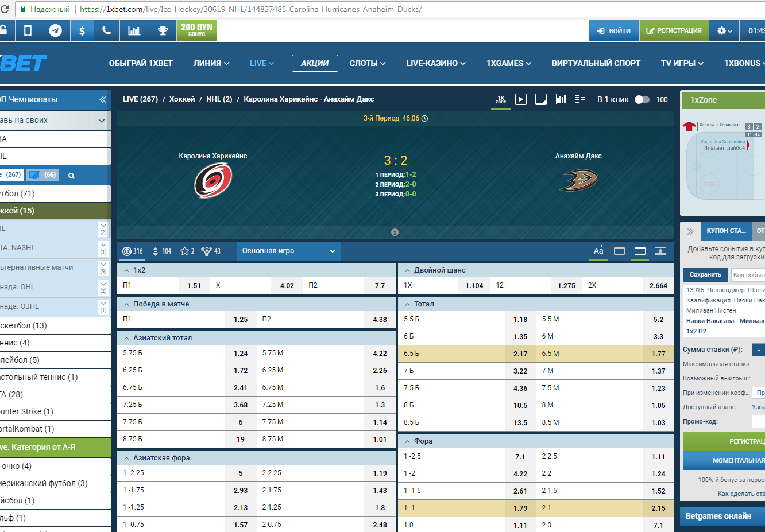Switch to two column layout icon
Viewport: 765px width, 532px height.
pos(640,251)
